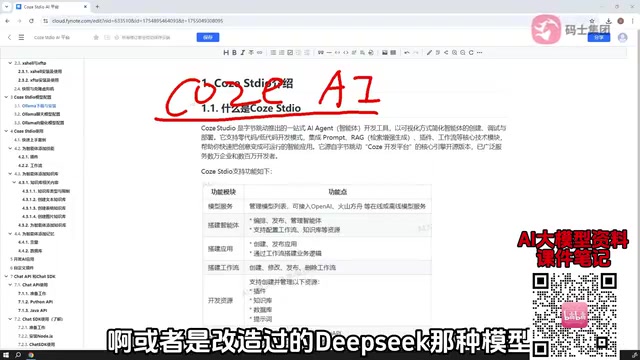Insert an unordered list from the toolbar
The height and width of the screenshot is (360, 640).
(273, 53)
